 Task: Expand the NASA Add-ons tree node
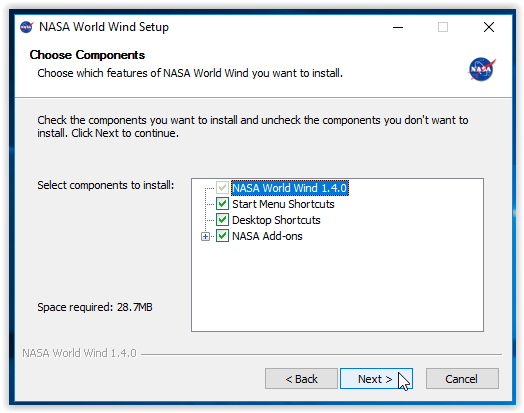coord(206,237)
